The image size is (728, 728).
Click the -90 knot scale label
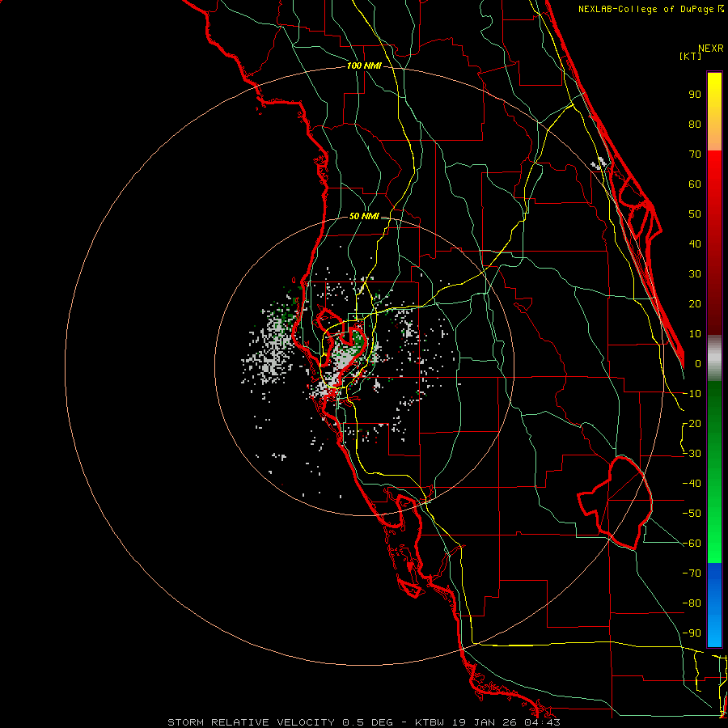(692, 633)
